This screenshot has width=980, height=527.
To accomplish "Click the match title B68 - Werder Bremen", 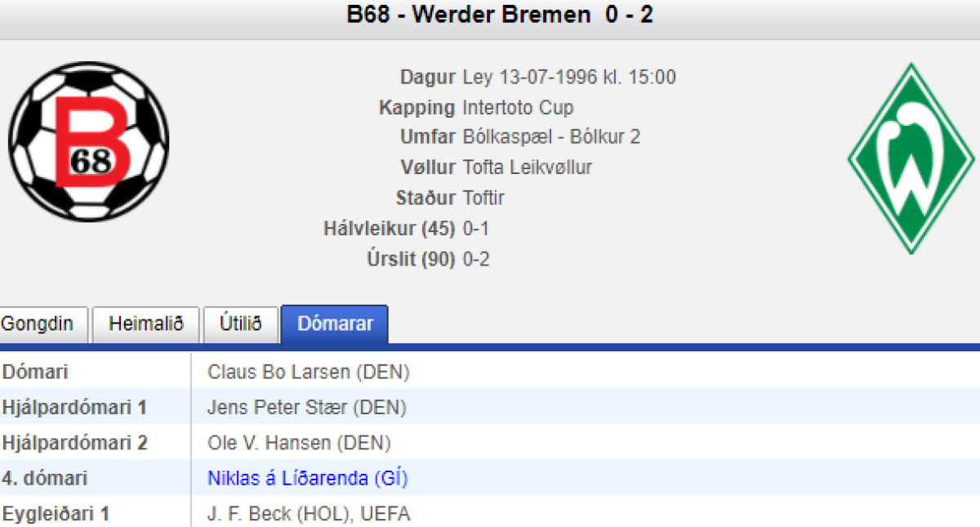I will pos(500,16).
